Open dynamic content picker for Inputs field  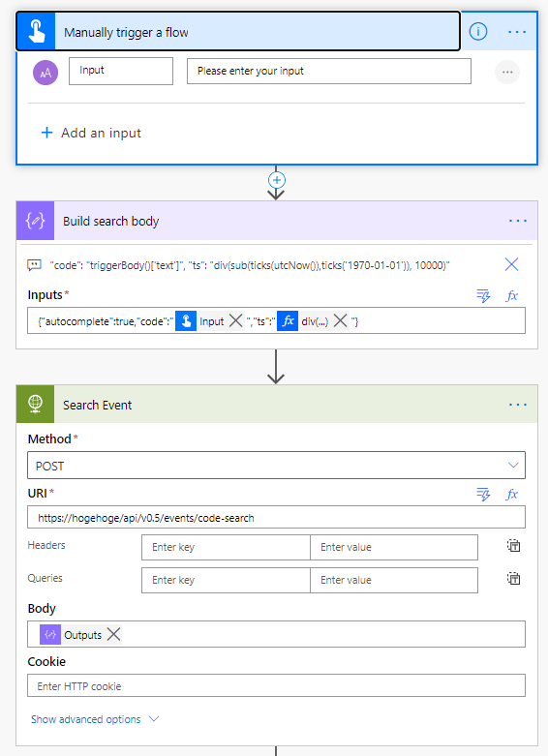(x=483, y=295)
